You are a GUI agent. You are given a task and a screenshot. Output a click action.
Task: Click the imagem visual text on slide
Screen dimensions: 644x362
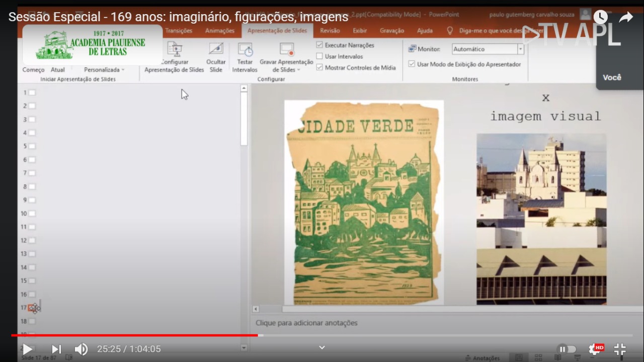point(546,116)
